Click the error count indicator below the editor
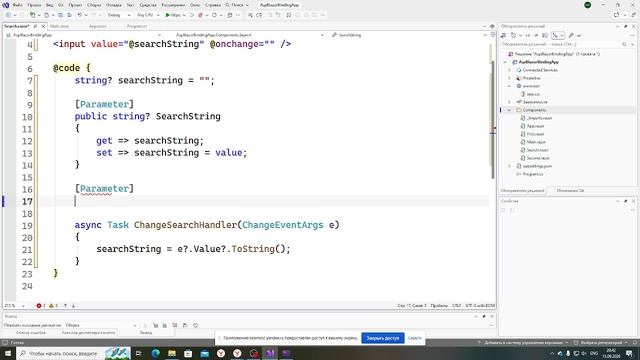The height and width of the screenshot is (360, 640). click(41, 306)
